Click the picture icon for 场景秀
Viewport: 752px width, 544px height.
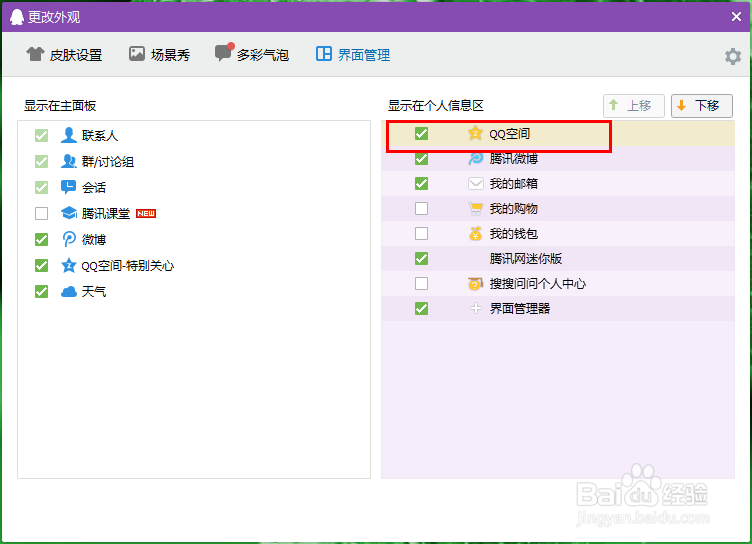(137, 54)
